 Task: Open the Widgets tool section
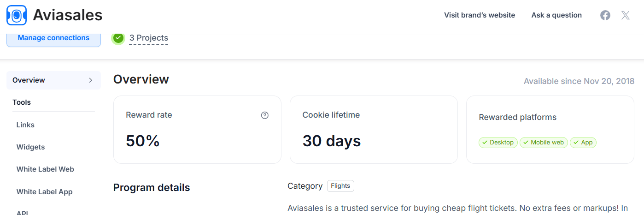30,147
